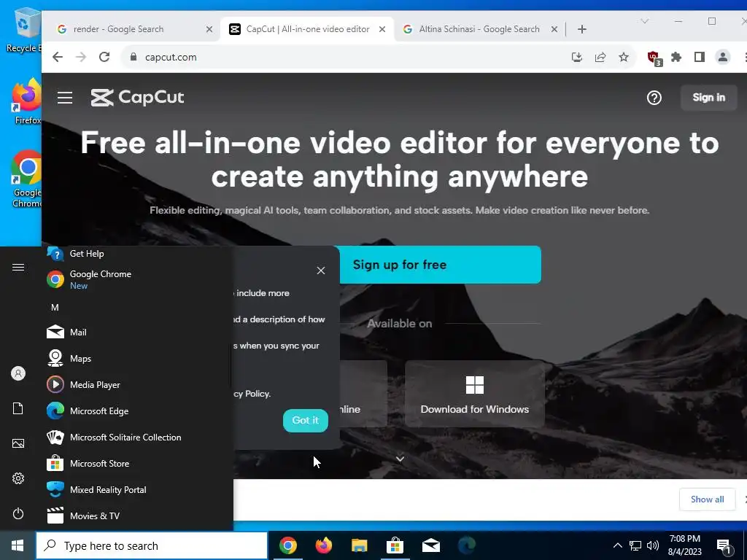
Task: Click Sign up for free
Action: pyautogui.click(x=440, y=265)
